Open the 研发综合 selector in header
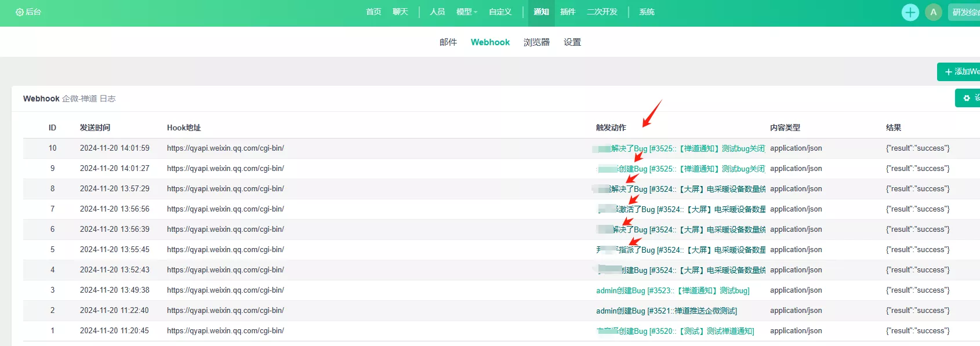980x346 pixels. [x=964, y=12]
